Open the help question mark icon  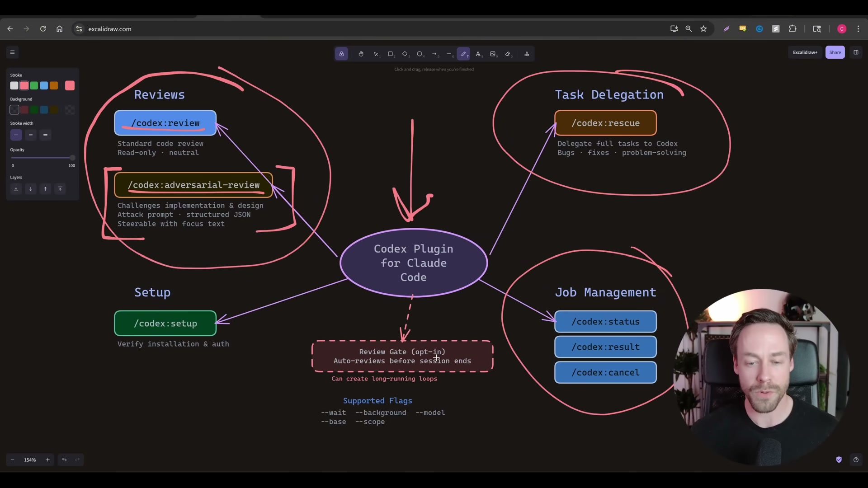coord(856,460)
